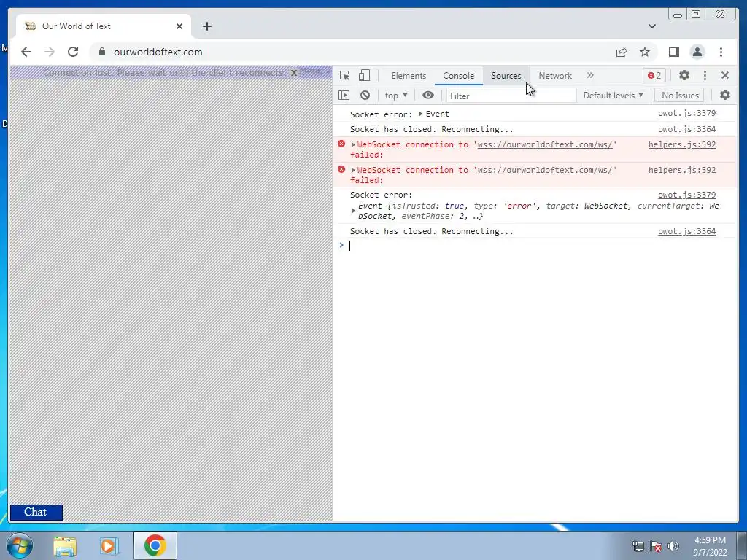Open owot.js:3364 link in second row
The height and width of the screenshot is (560, 747).
pyautogui.click(x=686, y=129)
